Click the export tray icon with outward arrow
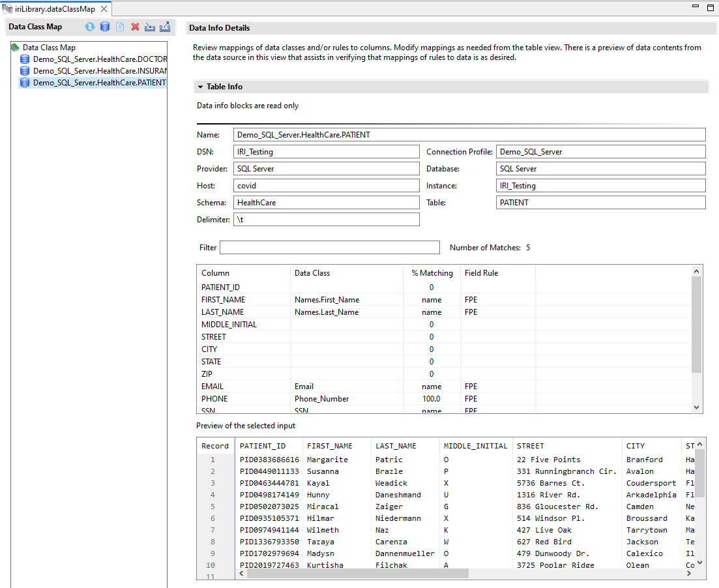This screenshot has height=588, width=719. pyautogui.click(x=165, y=27)
